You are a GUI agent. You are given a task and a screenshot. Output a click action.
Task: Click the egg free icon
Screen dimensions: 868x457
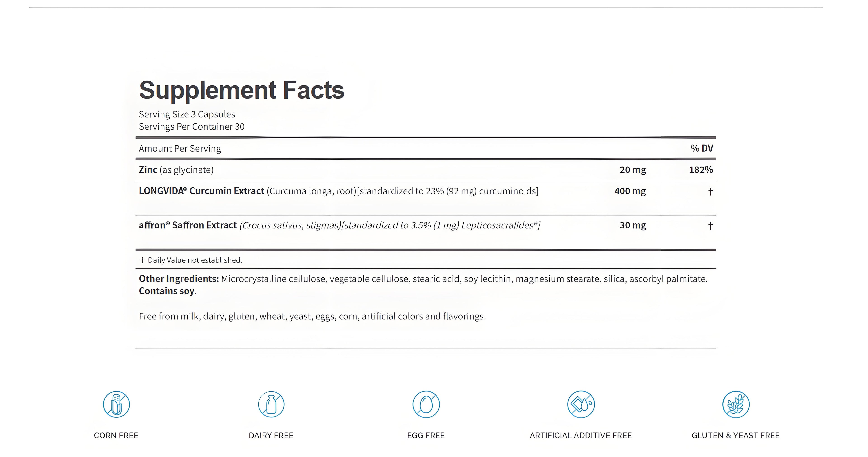[x=426, y=404]
